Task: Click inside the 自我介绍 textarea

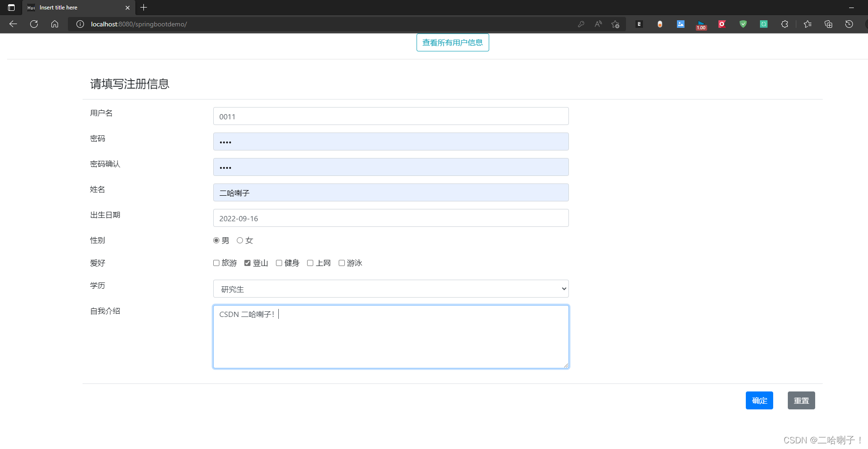Action: tap(391, 337)
